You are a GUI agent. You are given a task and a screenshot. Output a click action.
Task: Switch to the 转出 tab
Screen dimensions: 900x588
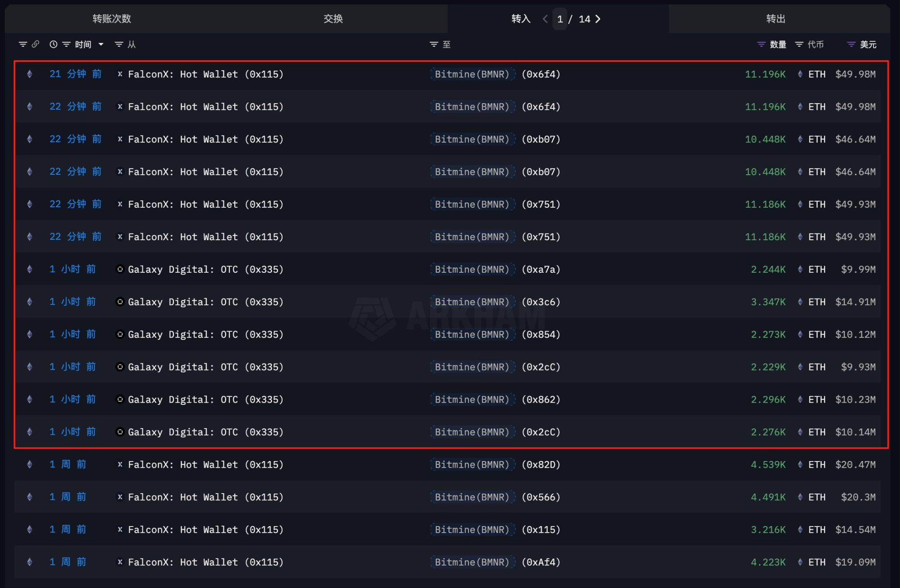776,19
